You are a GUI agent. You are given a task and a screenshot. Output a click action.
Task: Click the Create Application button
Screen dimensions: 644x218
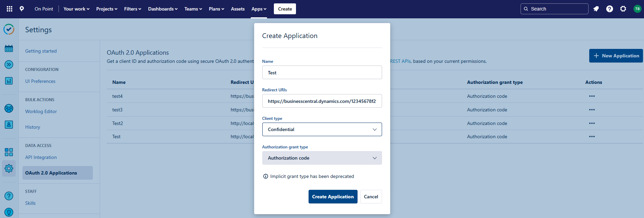tap(333, 197)
